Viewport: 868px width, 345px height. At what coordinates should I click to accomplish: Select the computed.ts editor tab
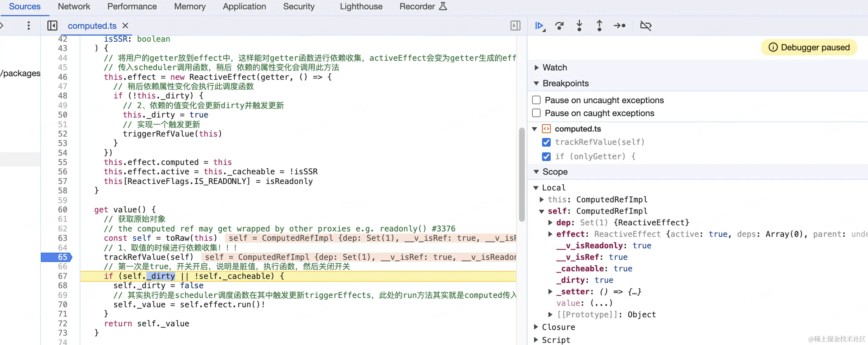pyautogui.click(x=92, y=26)
